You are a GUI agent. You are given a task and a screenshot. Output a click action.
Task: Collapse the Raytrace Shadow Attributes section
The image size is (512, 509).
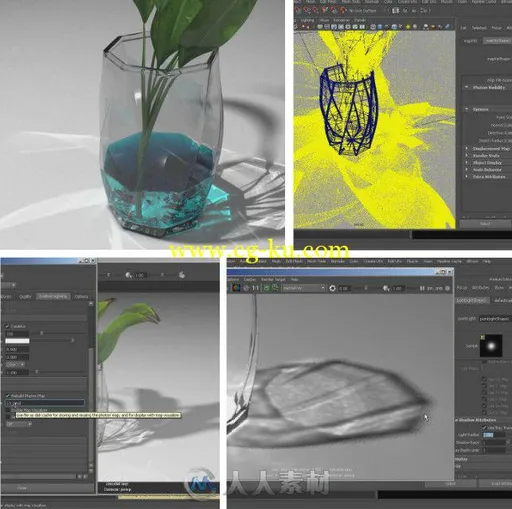pyautogui.click(x=475, y=420)
